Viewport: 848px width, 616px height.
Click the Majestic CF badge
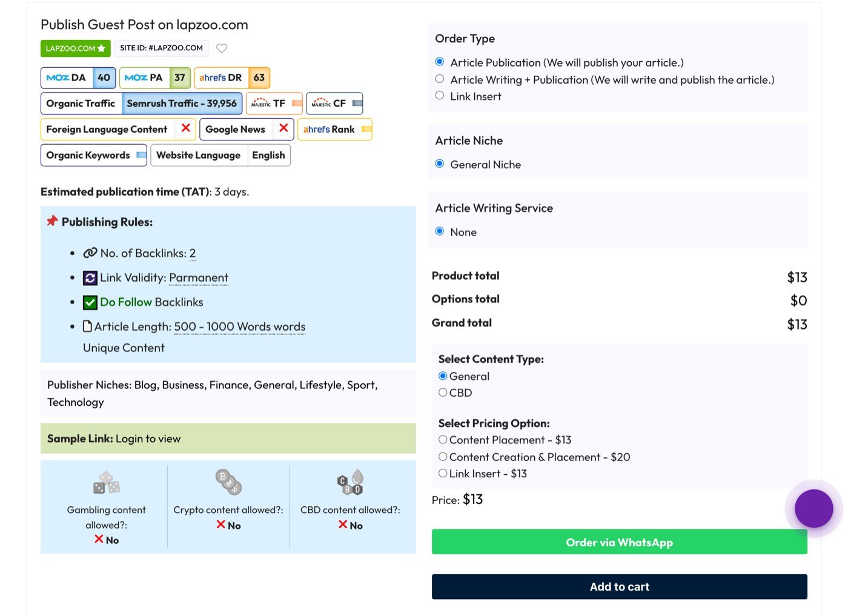pyautogui.click(x=335, y=104)
